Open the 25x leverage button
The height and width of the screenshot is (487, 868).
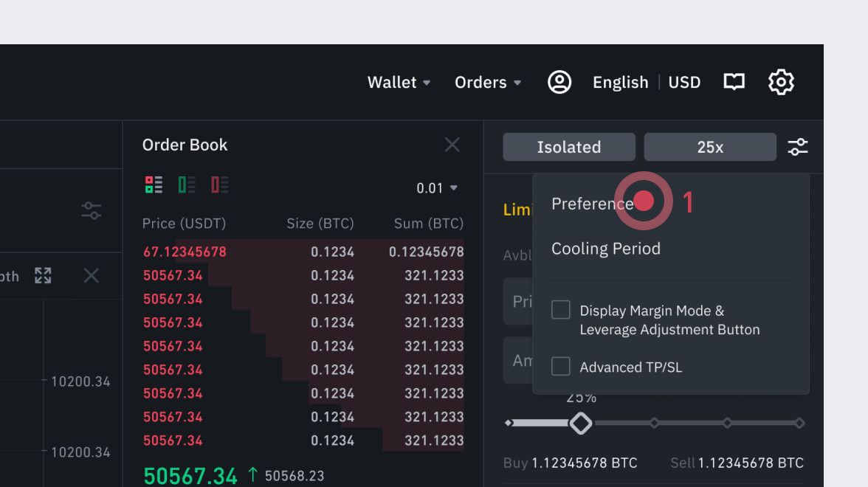tap(710, 147)
